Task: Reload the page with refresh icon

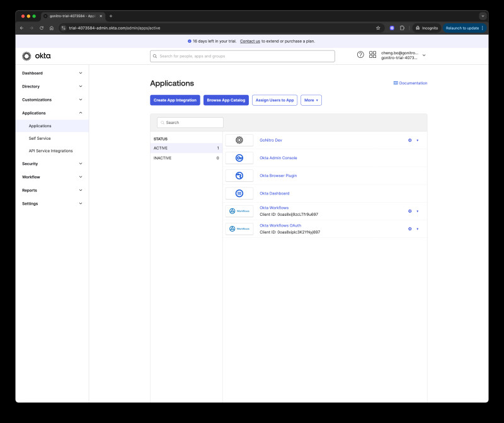Action: (x=42, y=28)
